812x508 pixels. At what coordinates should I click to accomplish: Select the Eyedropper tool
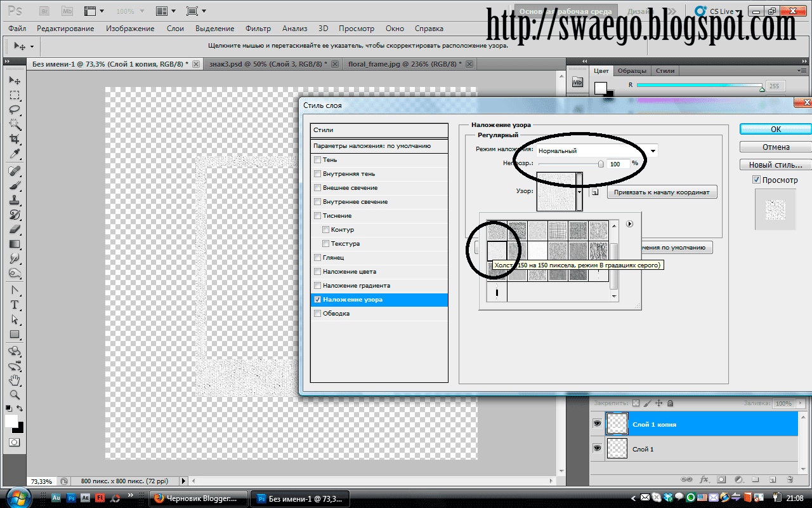[15, 154]
